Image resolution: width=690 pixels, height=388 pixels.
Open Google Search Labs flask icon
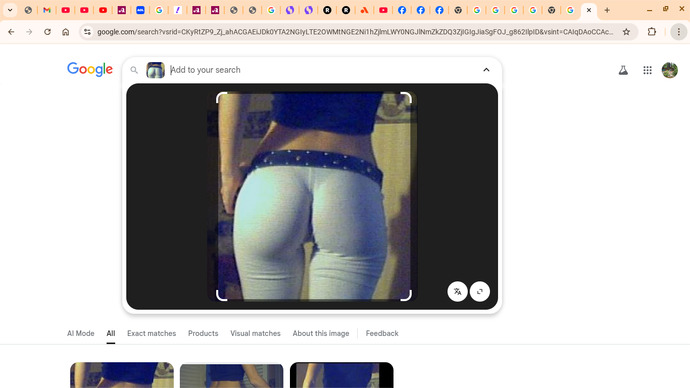coord(623,70)
